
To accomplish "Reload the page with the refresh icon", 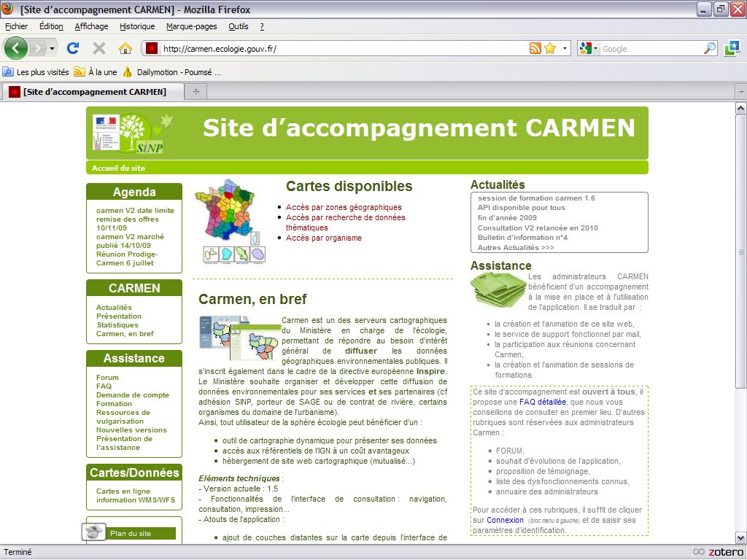I will [x=73, y=48].
